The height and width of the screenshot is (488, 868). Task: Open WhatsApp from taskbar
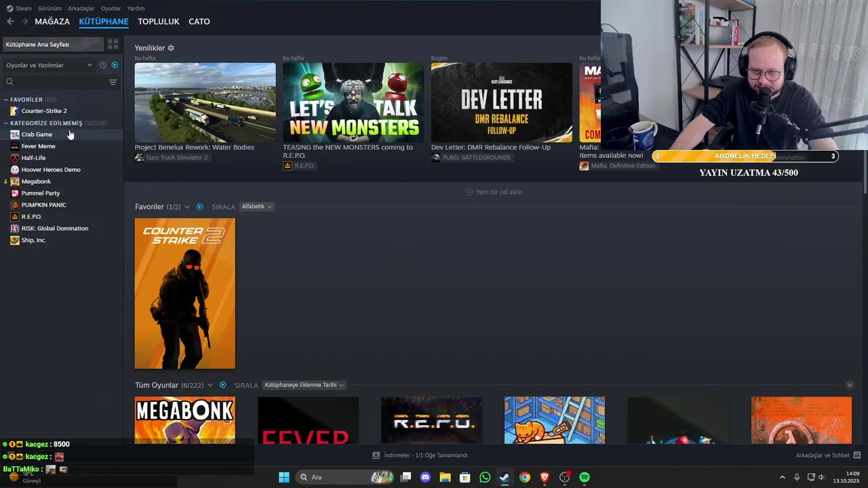[x=485, y=477]
